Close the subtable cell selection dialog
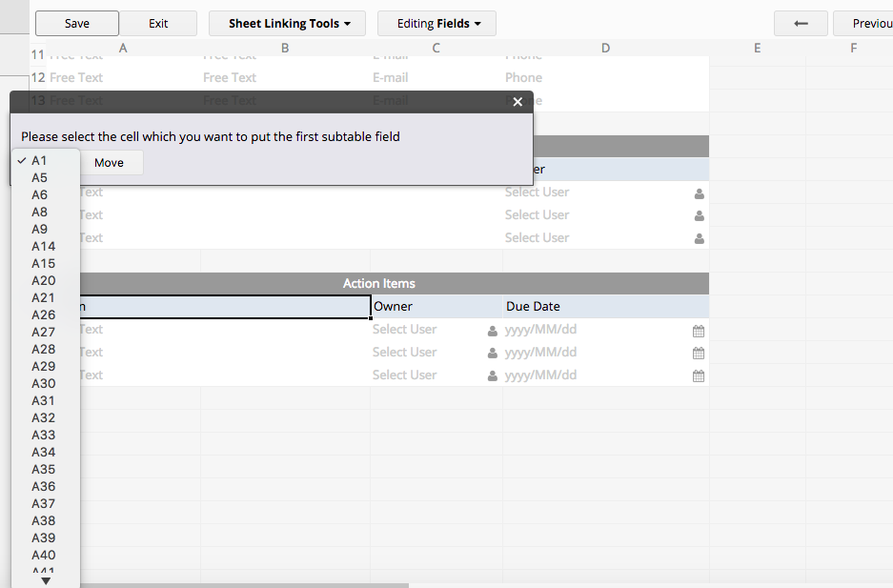Image resolution: width=893 pixels, height=588 pixels. (x=518, y=102)
